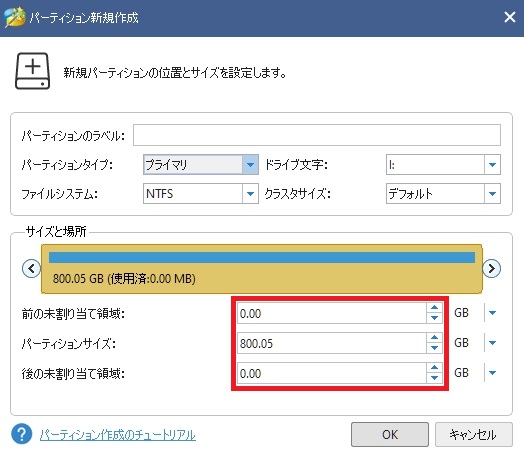Click the キャンセル button
Screen dimensions: 524x458
(x=474, y=434)
